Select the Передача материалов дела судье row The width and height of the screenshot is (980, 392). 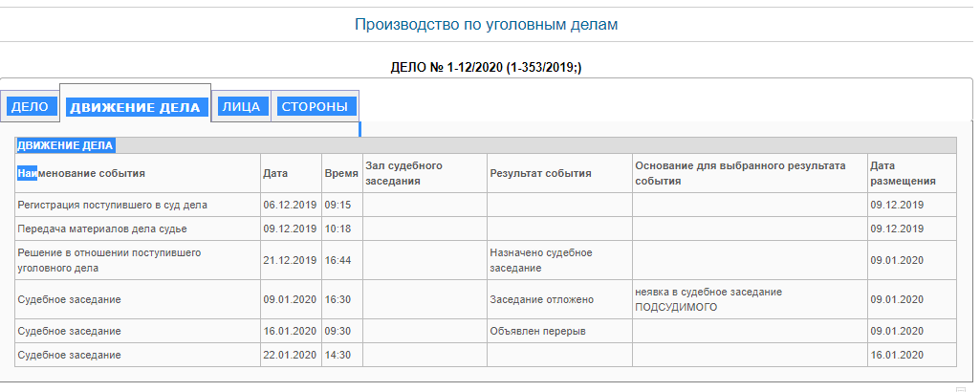tap(486, 229)
